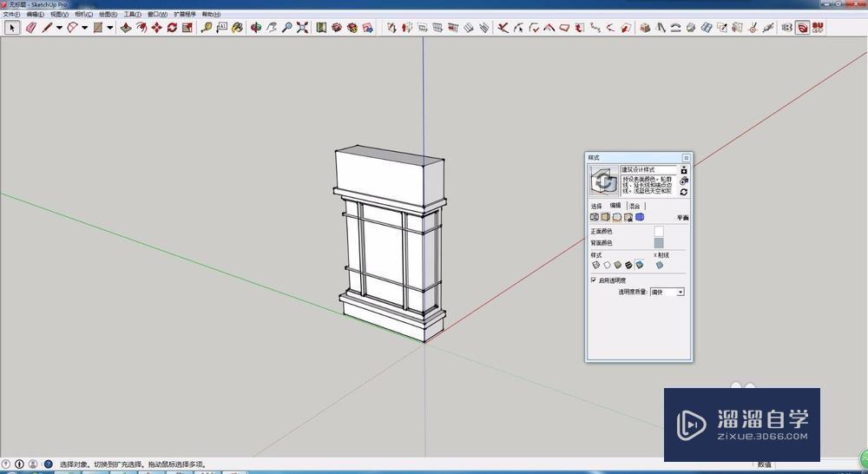Click the Zoom Extents tool

pyautogui.click(x=302, y=27)
